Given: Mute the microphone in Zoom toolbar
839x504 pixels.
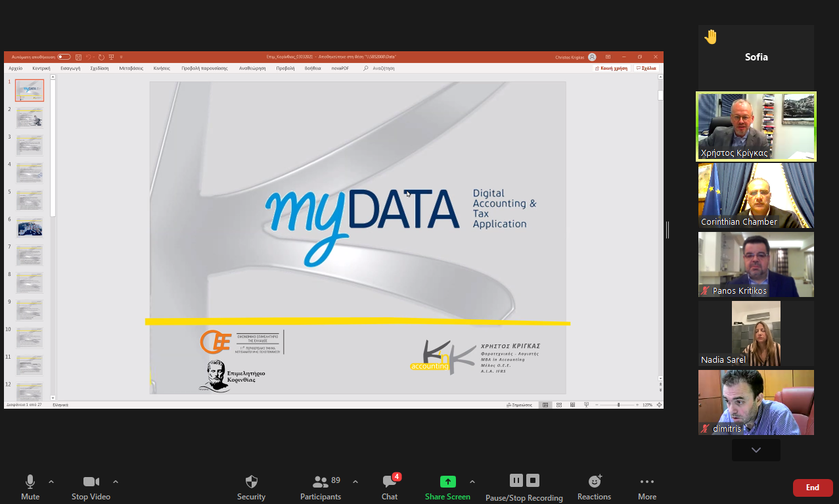Looking at the screenshot, I should point(30,488).
